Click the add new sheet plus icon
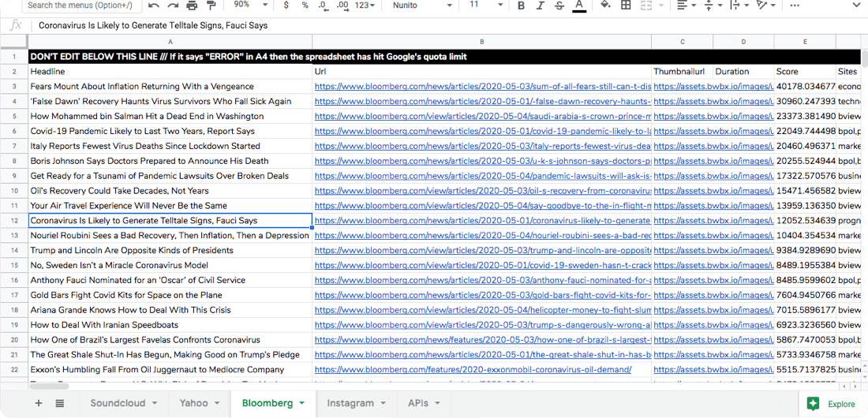 38,403
